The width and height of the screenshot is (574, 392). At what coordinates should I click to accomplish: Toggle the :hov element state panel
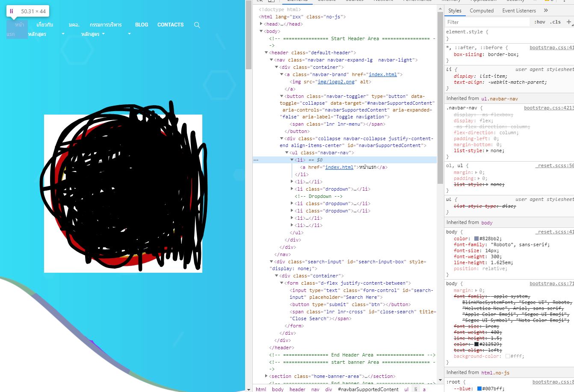[540, 22]
